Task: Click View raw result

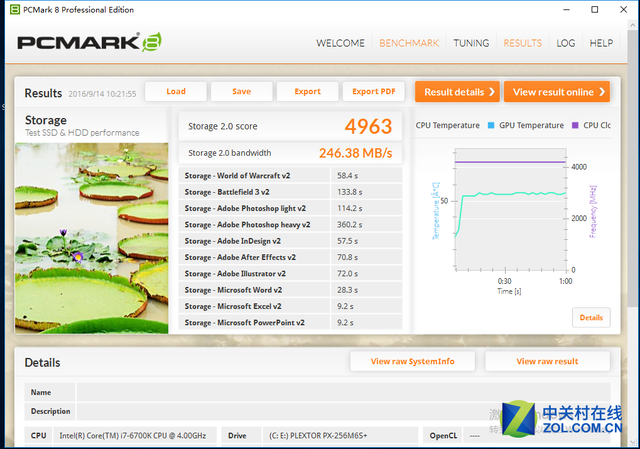Action: pos(547,361)
